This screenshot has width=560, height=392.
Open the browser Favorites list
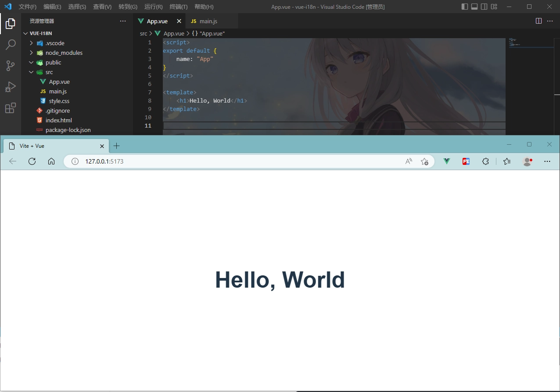click(x=507, y=161)
